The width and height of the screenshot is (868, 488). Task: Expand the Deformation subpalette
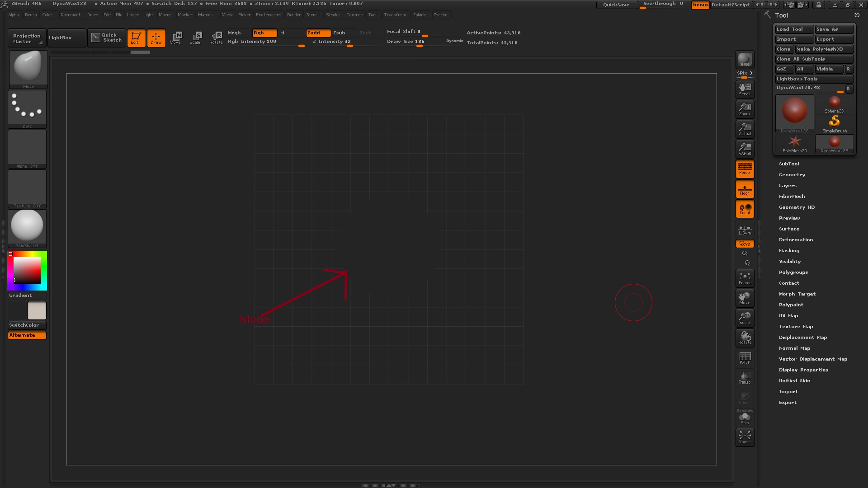[x=796, y=240]
